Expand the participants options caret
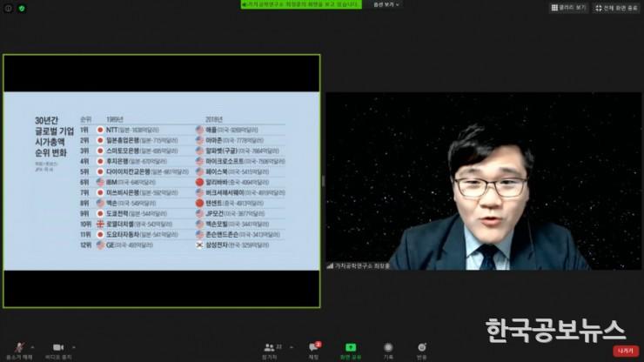Screen dimensions: 644x362 (292, 347)
